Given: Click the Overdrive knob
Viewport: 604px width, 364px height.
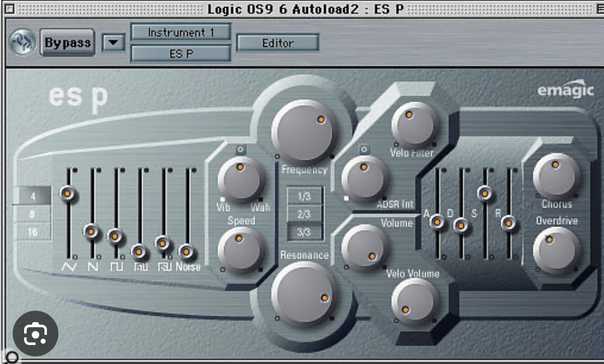Looking at the screenshot, I should [556, 250].
